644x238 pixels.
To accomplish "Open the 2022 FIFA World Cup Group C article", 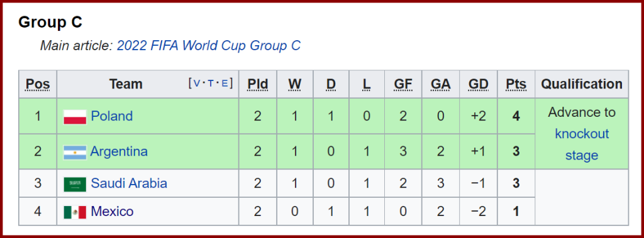I will (x=209, y=46).
